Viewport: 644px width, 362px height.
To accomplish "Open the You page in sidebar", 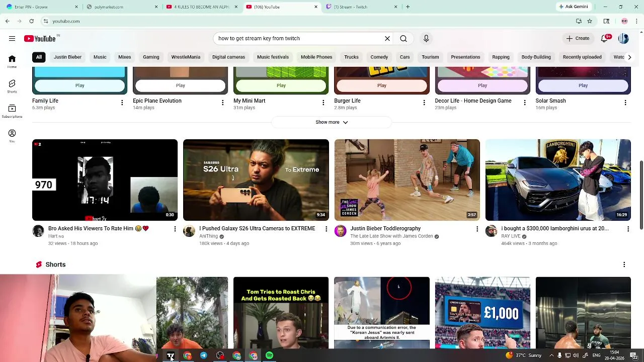I will pyautogui.click(x=12, y=136).
